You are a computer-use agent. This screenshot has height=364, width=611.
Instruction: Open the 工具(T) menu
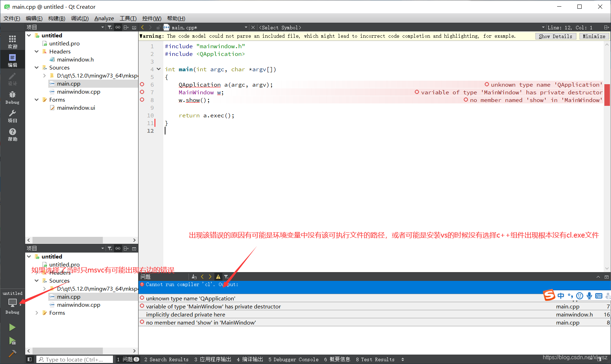(x=128, y=18)
